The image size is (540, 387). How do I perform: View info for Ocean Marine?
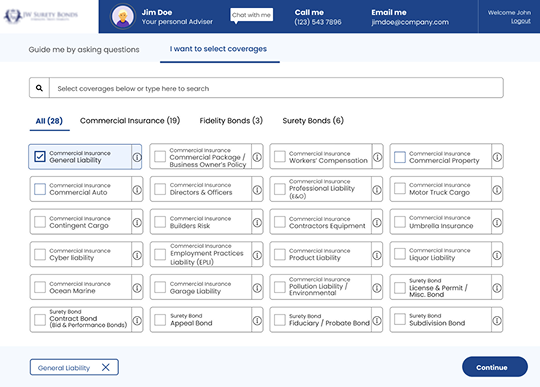(137, 288)
